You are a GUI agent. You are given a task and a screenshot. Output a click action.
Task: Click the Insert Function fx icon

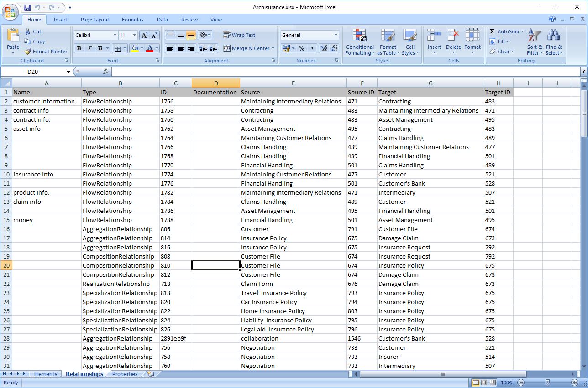tap(106, 72)
